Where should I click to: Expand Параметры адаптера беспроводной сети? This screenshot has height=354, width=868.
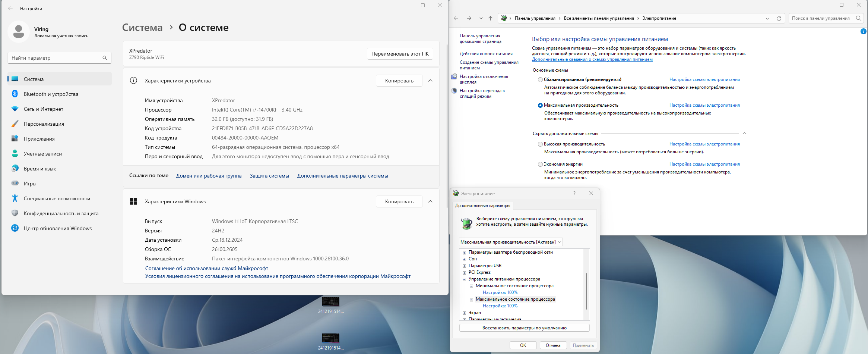click(x=464, y=253)
